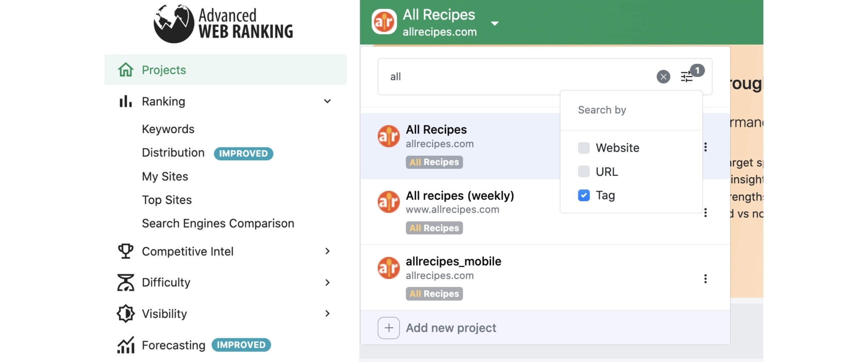Click allrecipes.com in the green header

pos(439,32)
